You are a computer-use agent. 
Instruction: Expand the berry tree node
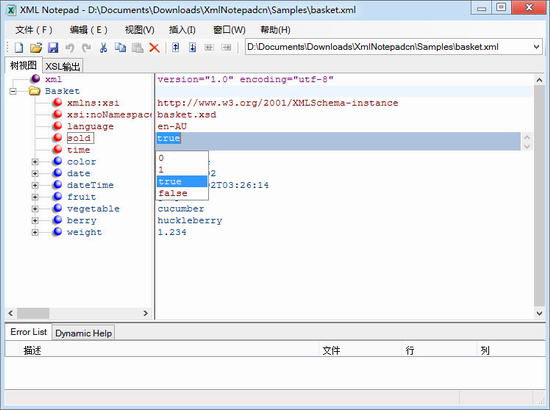tap(35, 221)
